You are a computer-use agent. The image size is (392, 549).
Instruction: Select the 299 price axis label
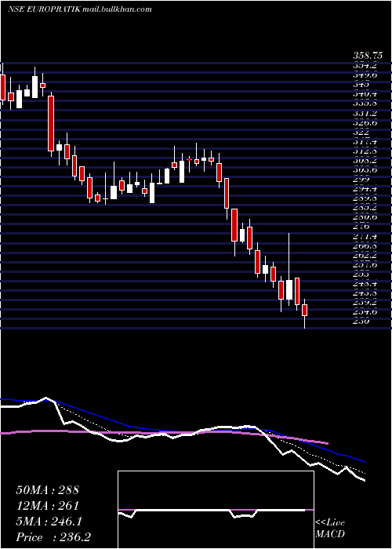click(x=361, y=180)
